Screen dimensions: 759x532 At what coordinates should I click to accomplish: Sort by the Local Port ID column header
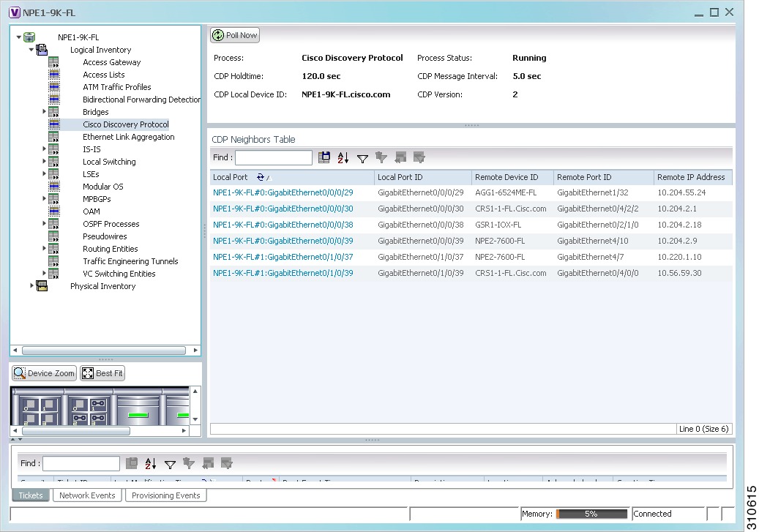tap(423, 177)
